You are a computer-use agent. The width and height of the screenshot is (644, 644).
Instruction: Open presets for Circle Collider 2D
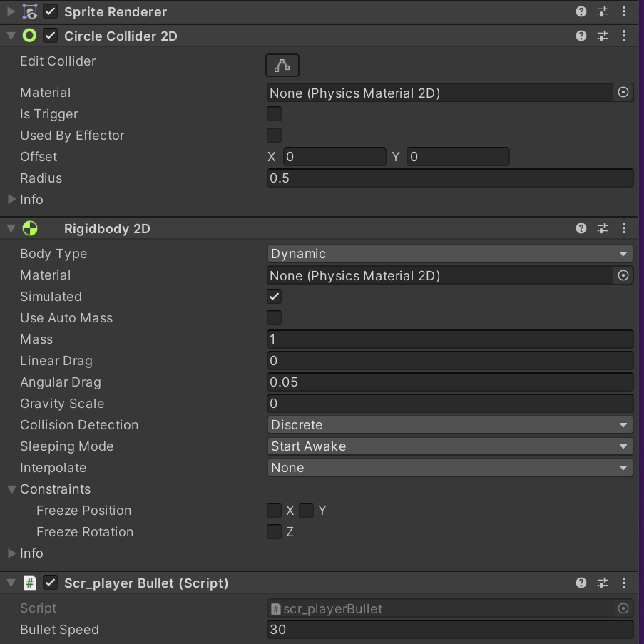pos(603,36)
